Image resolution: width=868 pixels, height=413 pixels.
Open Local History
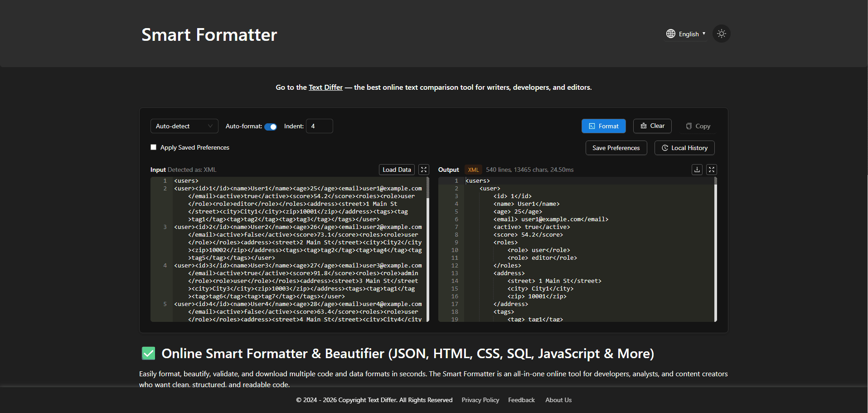click(684, 148)
